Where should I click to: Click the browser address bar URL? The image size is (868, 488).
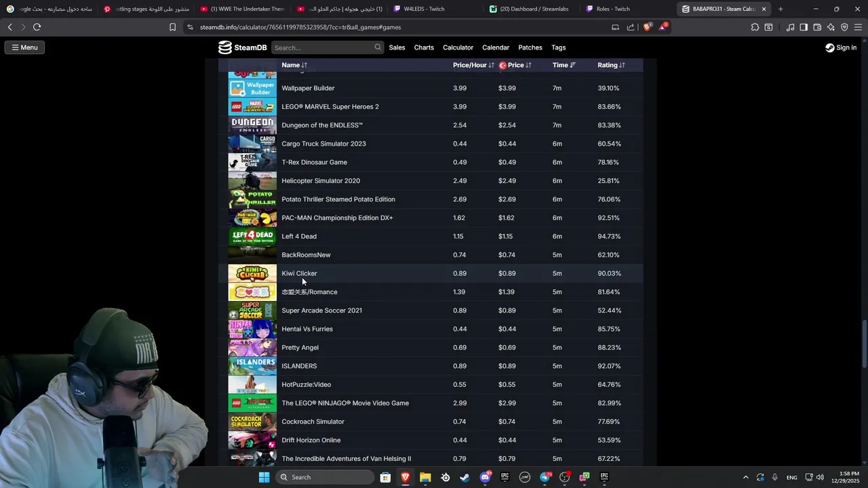(300, 27)
